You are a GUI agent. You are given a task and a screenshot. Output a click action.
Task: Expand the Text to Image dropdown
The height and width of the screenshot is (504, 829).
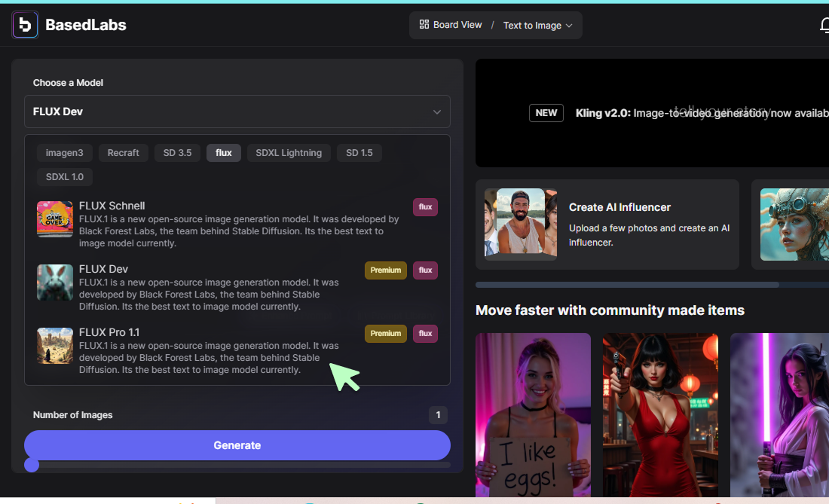[x=537, y=26]
